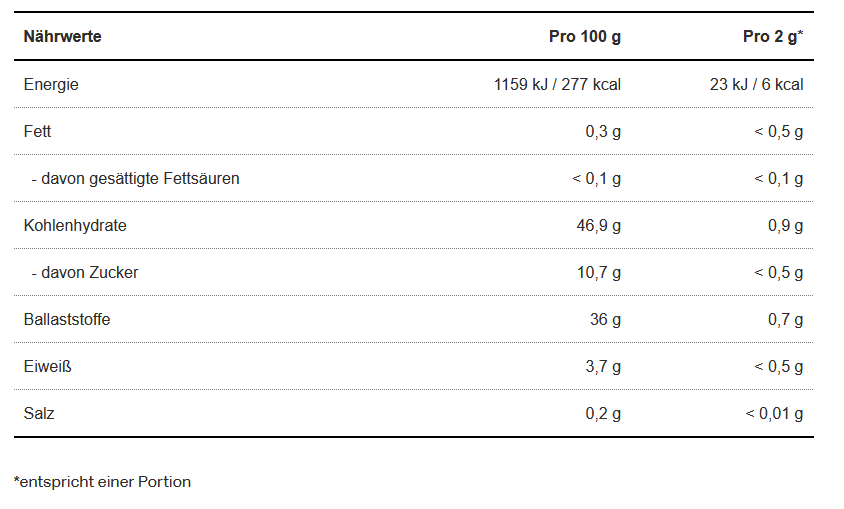The width and height of the screenshot is (844, 509).
Task: Click the entspricht einer Portion footnote
Action: [x=102, y=482]
